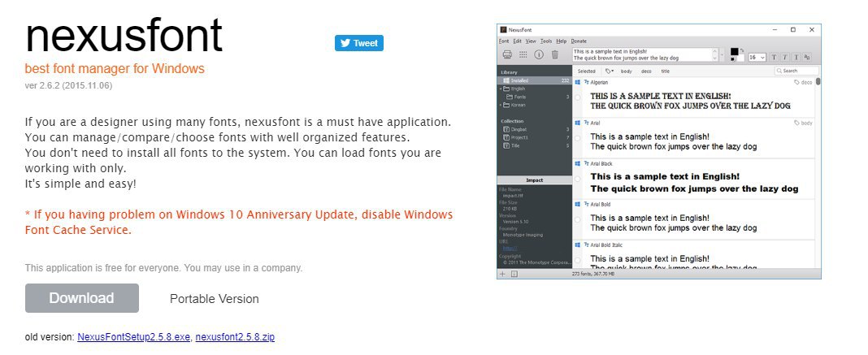The height and width of the screenshot is (355, 868).
Task: Open the font size 16 dropdown
Action: click(x=757, y=57)
